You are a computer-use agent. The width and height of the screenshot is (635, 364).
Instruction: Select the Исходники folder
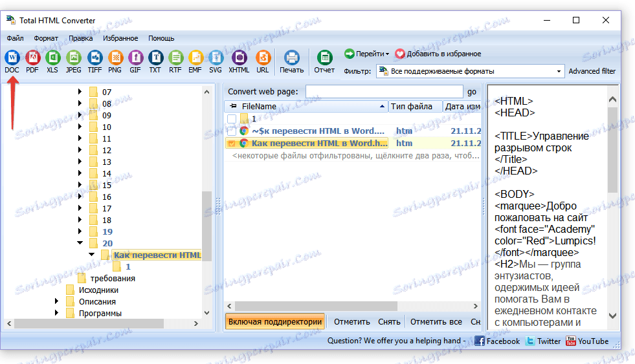[x=98, y=290]
